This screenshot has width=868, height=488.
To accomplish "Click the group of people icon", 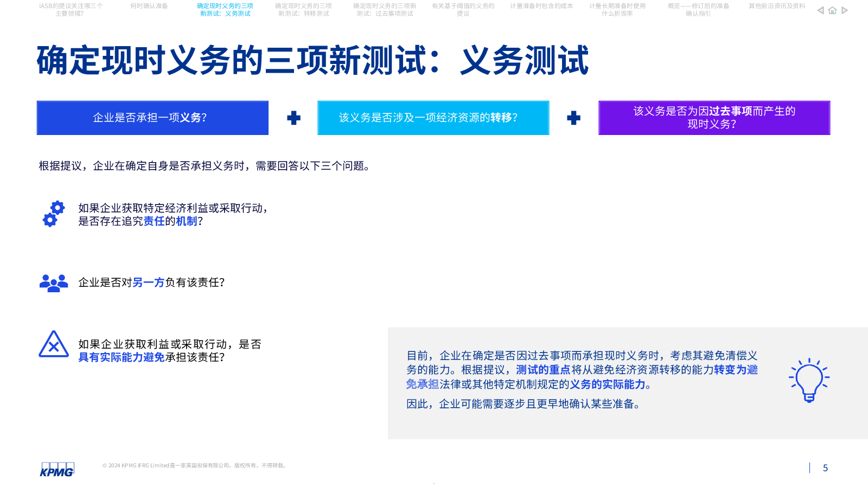I will coord(54,283).
